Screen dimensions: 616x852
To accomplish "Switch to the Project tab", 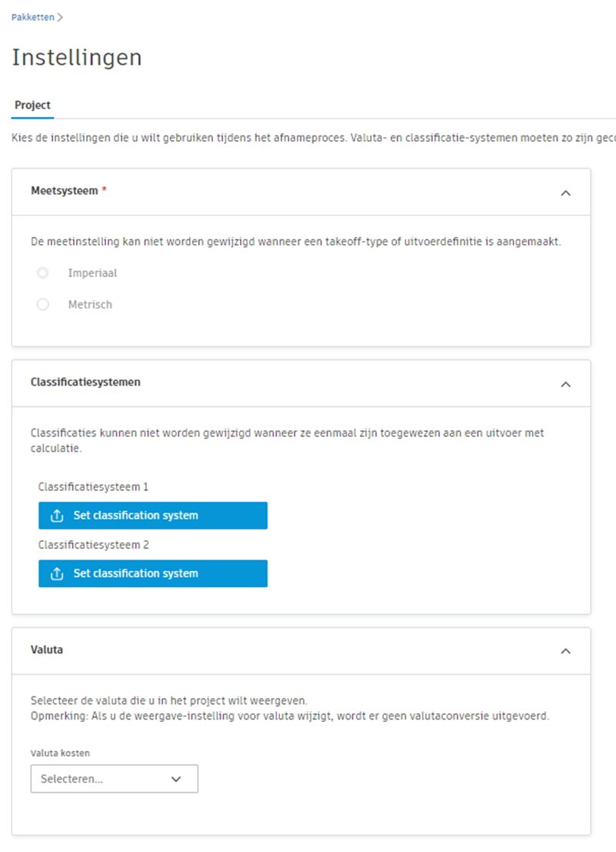I will [x=32, y=105].
